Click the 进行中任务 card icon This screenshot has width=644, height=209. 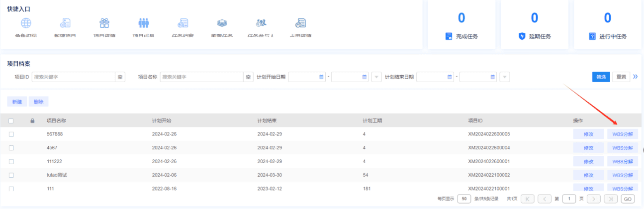(x=592, y=36)
